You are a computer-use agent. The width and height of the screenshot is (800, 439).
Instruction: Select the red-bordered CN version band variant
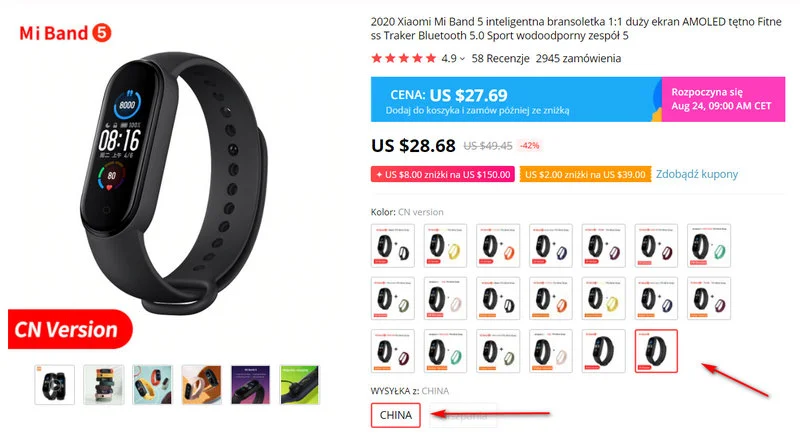656,351
